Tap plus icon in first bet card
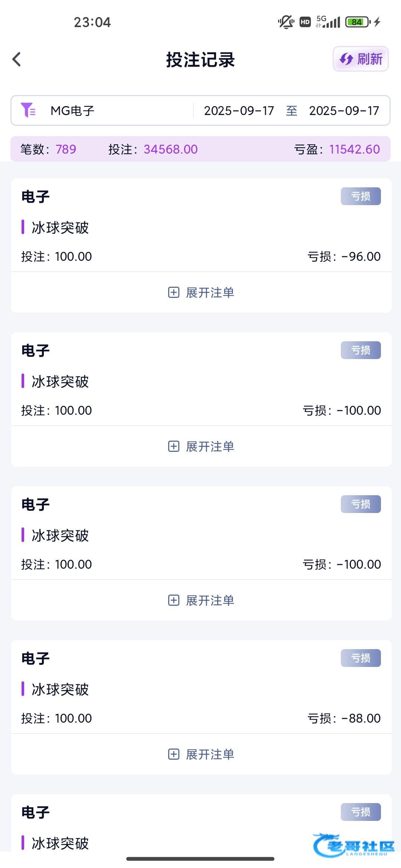 click(174, 292)
